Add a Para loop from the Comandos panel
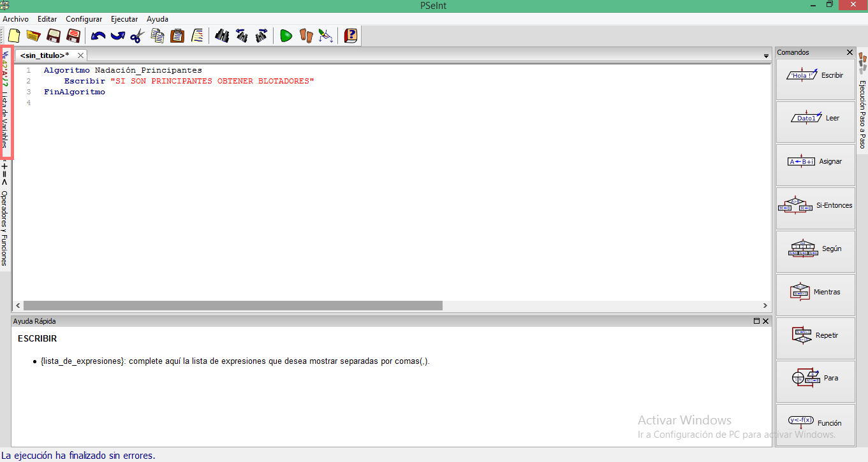Image resolution: width=868 pixels, height=462 pixels. [x=815, y=378]
